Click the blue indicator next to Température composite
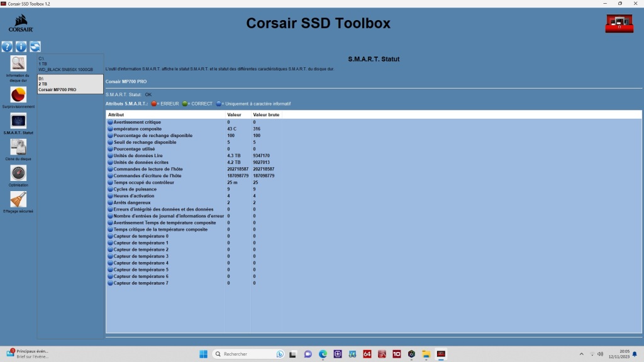 (x=111, y=128)
